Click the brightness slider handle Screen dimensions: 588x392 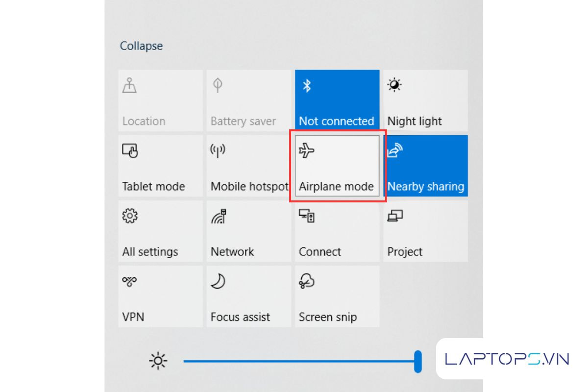pos(418,362)
